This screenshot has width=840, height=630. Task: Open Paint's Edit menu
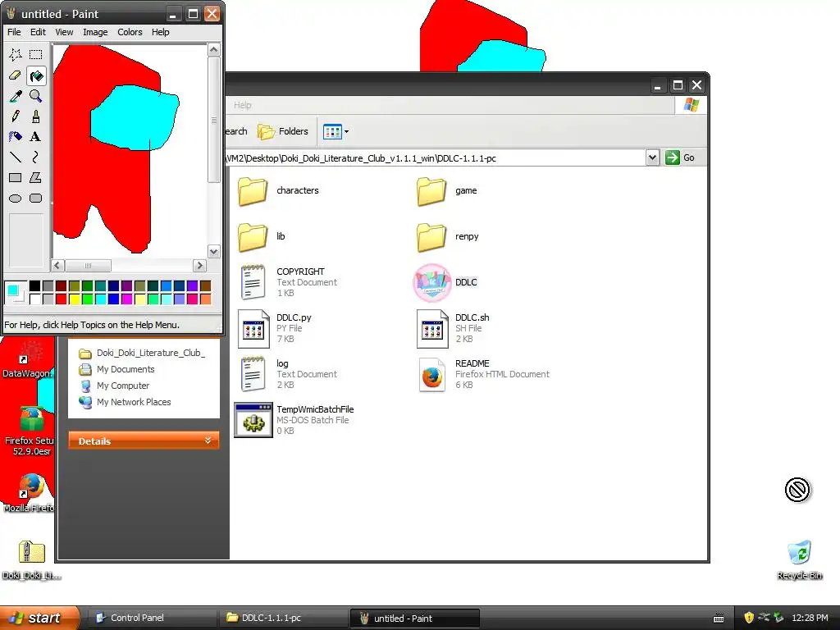tap(38, 32)
